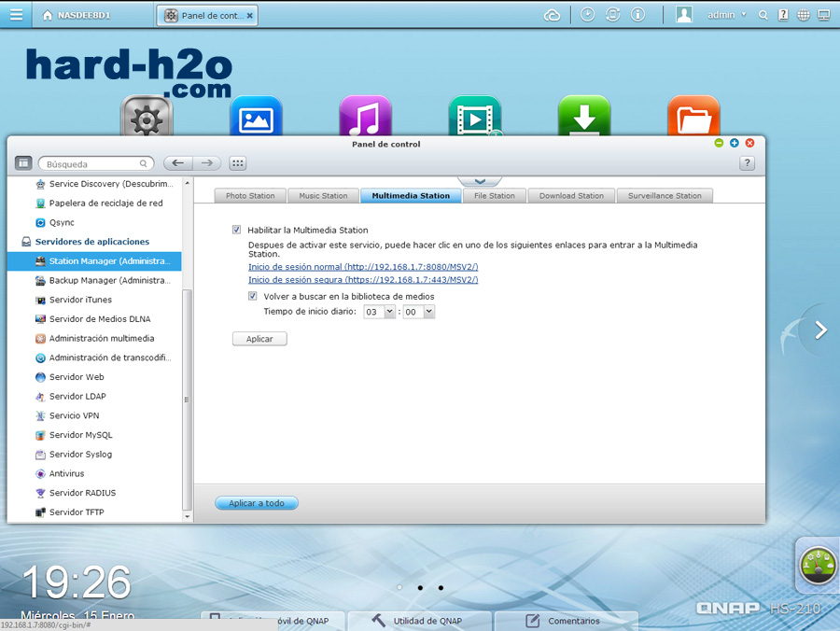Open the desktop preferences monitor icon

pyautogui.click(x=824, y=15)
